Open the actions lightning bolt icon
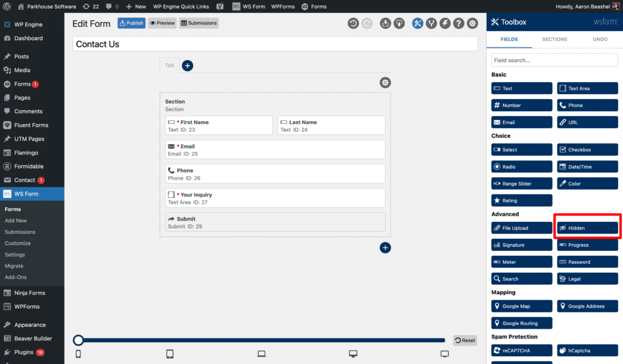This screenshot has height=364, width=623. pyautogui.click(x=445, y=24)
